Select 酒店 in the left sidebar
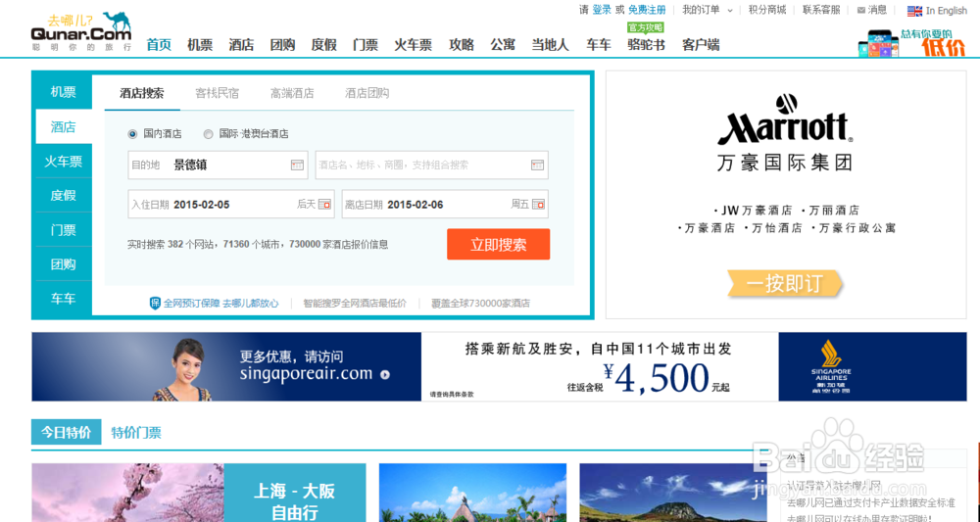Image resolution: width=980 pixels, height=522 pixels. [63, 126]
